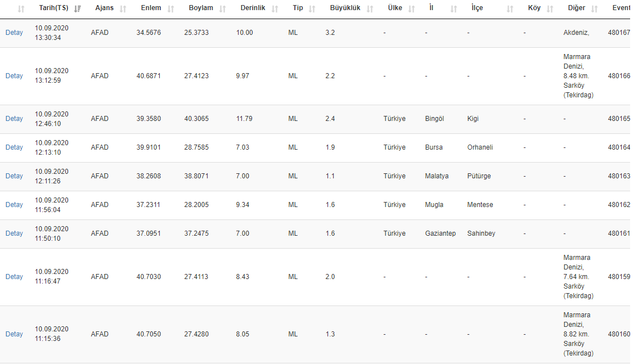638x364 pixels.
Task: Open Detay for Malatya Pütürge event
Action: point(14,176)
